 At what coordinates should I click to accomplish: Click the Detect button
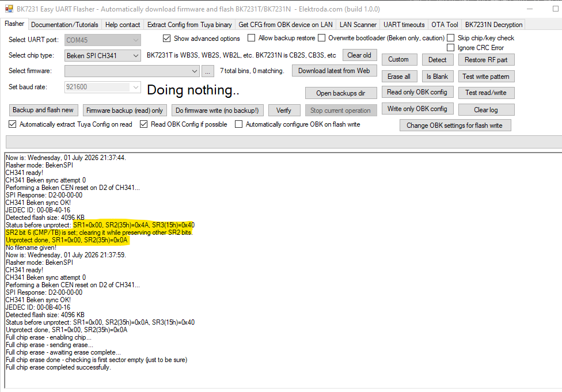coord(437,60)
